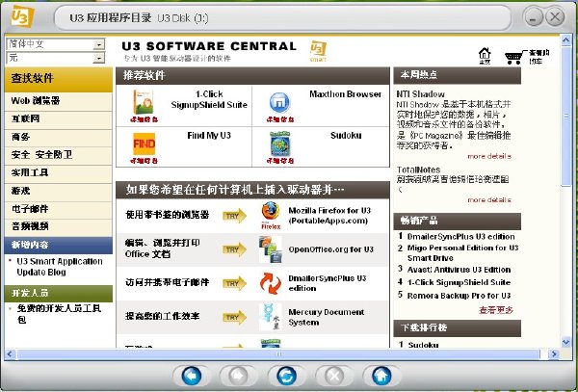Click TRY arrow for Firefox row
578x392 pixels.
(234, 216)
